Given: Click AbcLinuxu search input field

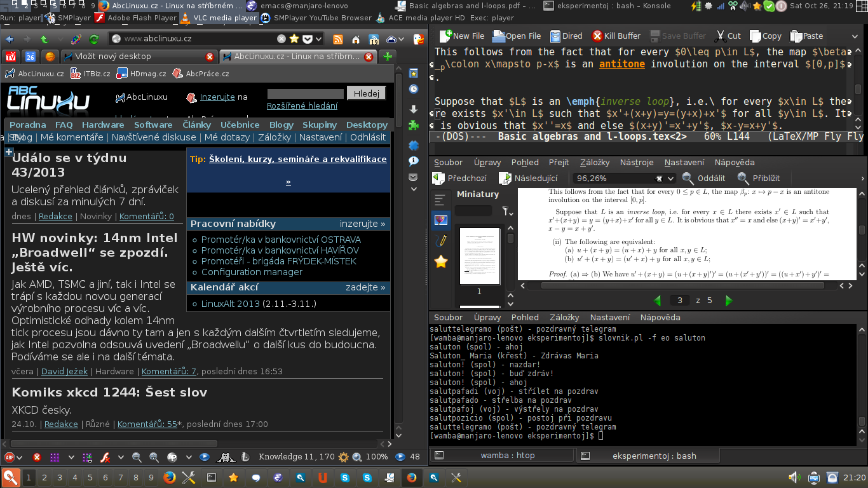Looking at the screenshot, I should coord(306,93).
